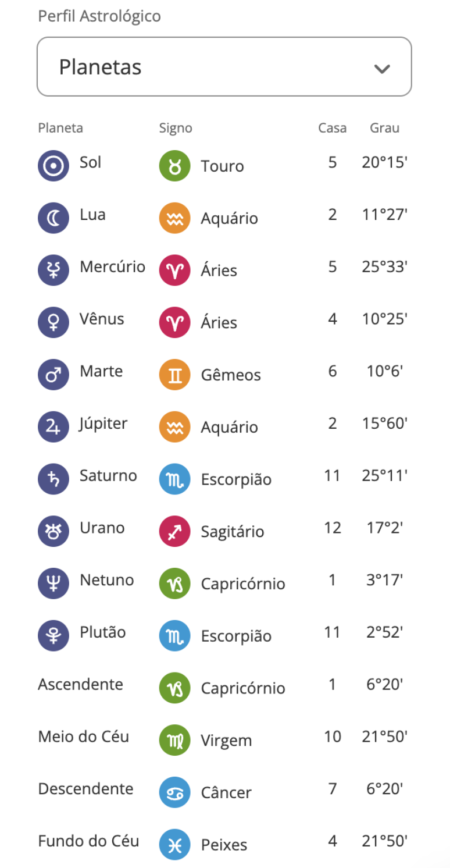The width and height of the screenshot is (450, 868).
Task: Select the Júpiter planet symbol icon
Action: pyautogui.click(x=53, y=427)
